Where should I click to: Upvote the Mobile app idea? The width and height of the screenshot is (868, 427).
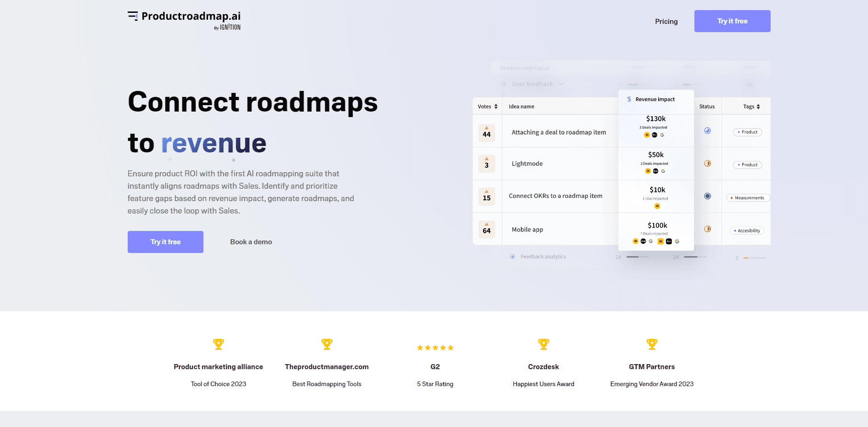[486, 230]
